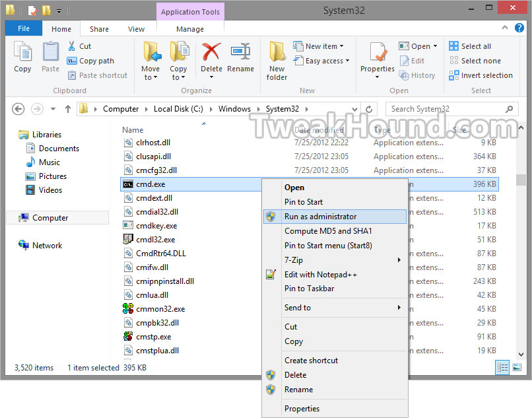This screenshot has width=532, height=418.
Task: Select Libraries in navigation pane
Action: pyautogui.click(x=40, y=135)
